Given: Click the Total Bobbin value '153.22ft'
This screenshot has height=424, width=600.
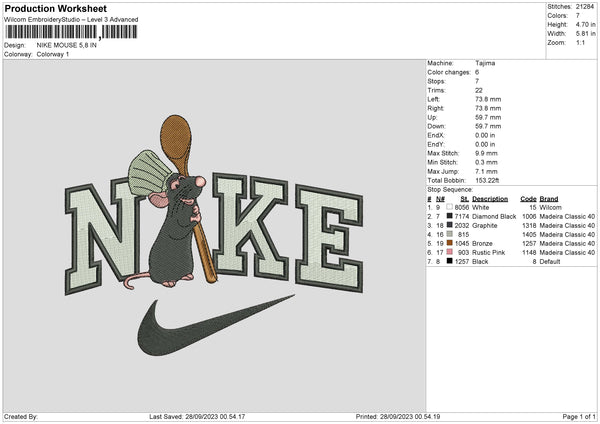Looking at the screenshot, I should coord(487,181).
